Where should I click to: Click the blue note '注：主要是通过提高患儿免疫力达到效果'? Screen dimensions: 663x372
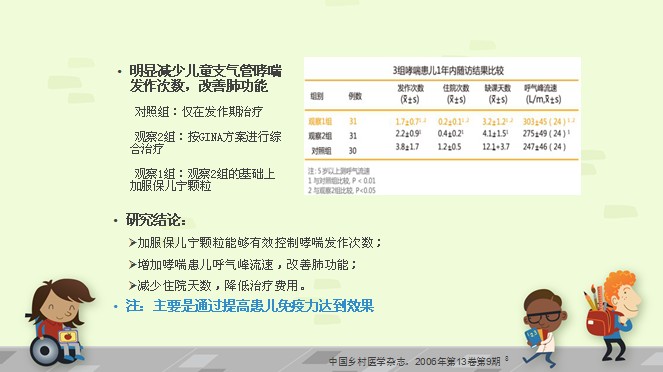249,306
